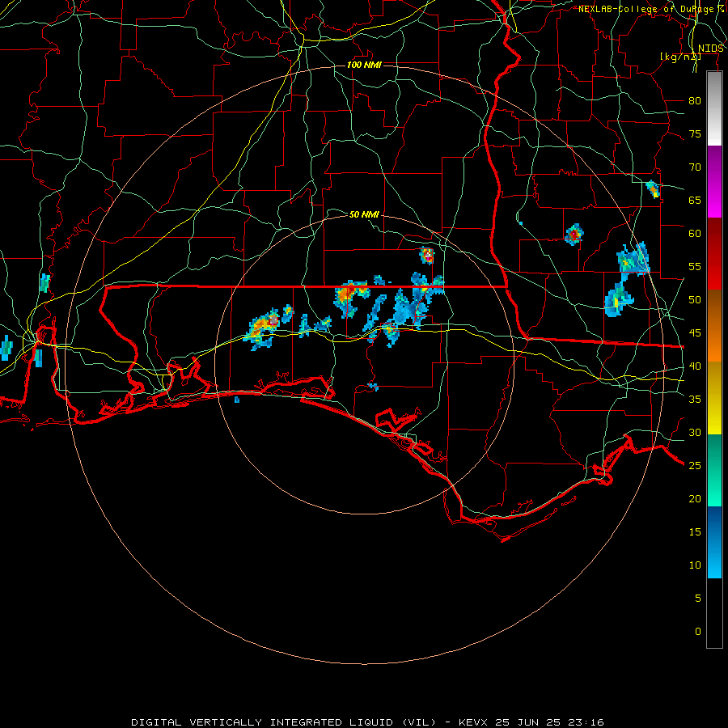Pick the blue segment of the color bar
The width and height of the screenshot is (728, 728).
714,542
